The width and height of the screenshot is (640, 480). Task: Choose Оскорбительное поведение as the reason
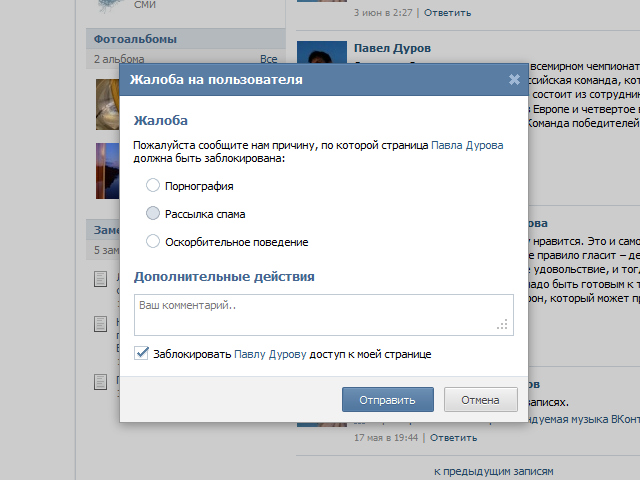[153, 241]
